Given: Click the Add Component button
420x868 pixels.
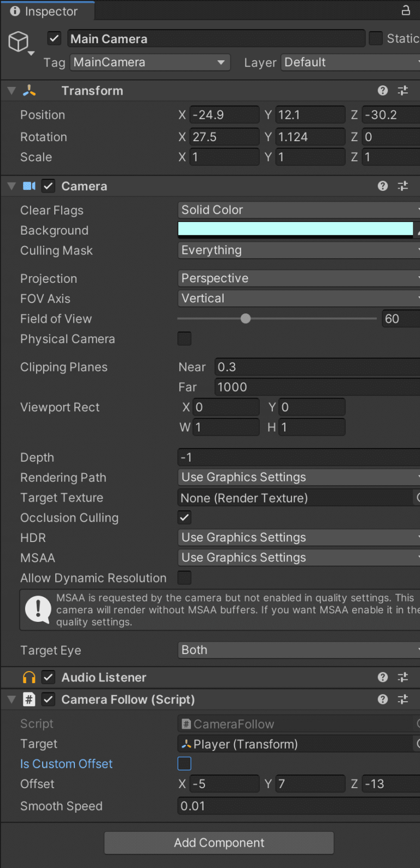Looking at the screenshot, I should click(x=219, y=843).
